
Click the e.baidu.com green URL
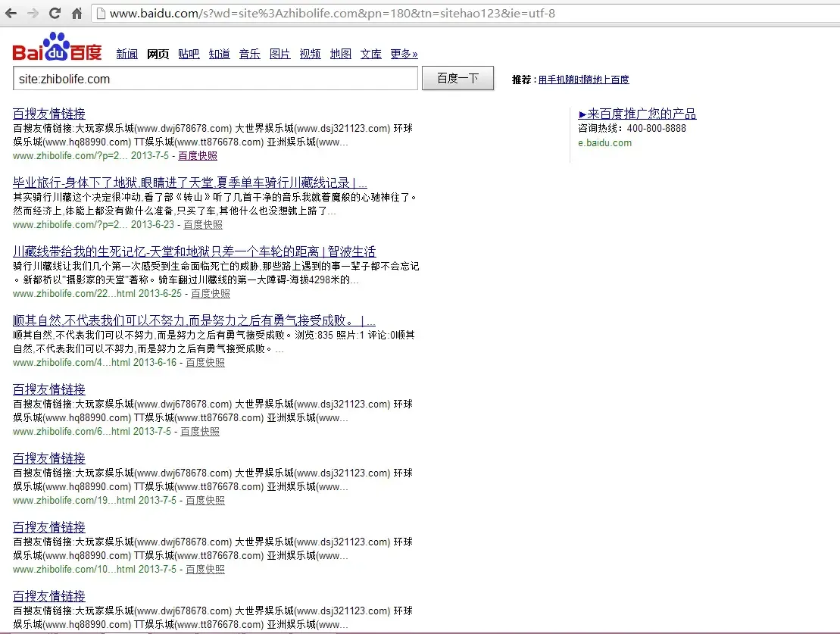tap(605, 142)
